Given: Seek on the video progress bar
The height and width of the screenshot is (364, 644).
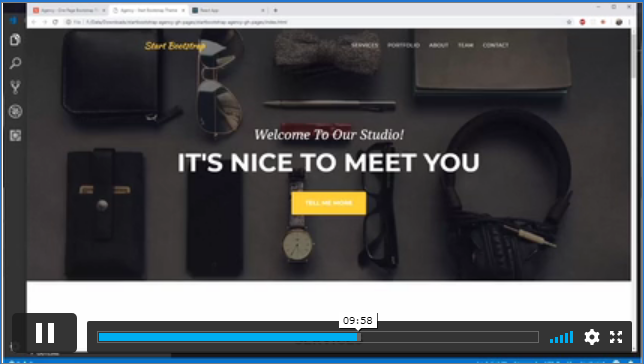Looking at the screenshot, I should 318,337.
